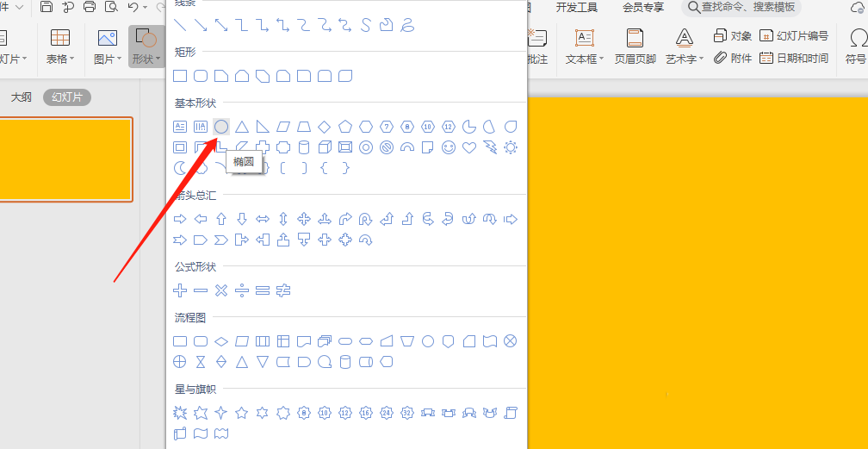
Task: Choose the division sign formula shape
Action: 242,290
